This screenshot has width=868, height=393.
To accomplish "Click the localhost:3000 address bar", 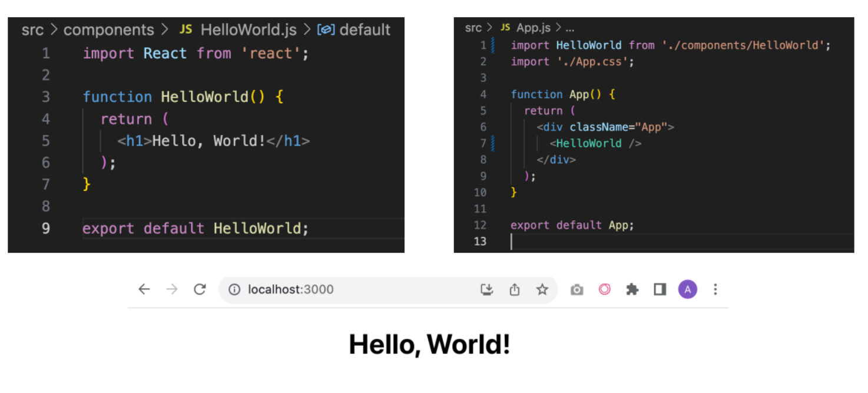I will tap(353, 289).
